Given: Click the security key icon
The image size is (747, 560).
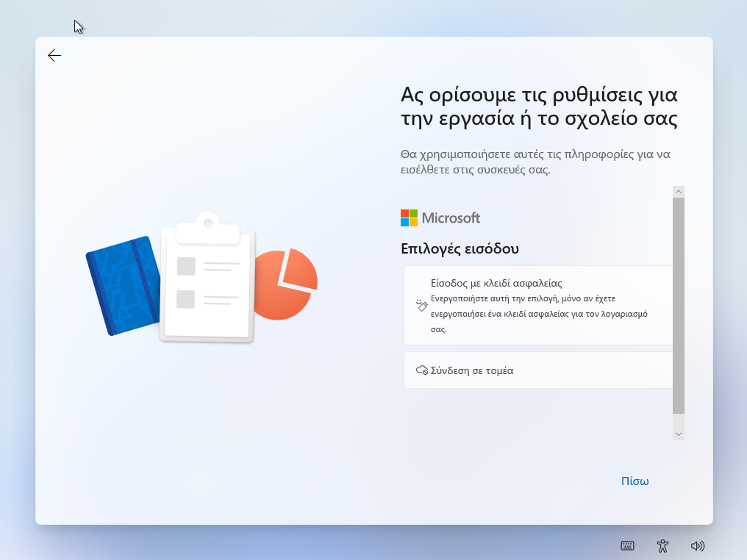Looking at the screenshot, I should point(421,305).
